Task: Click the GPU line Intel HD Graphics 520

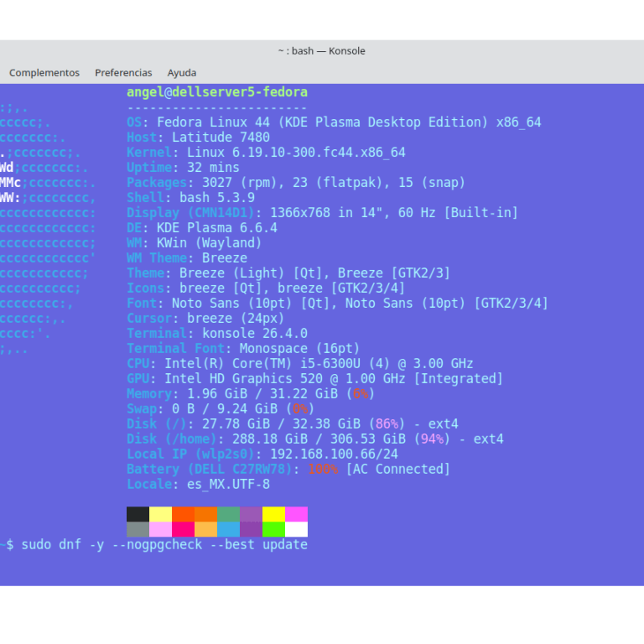Action: pyautogui.click(x=315, y=379)
